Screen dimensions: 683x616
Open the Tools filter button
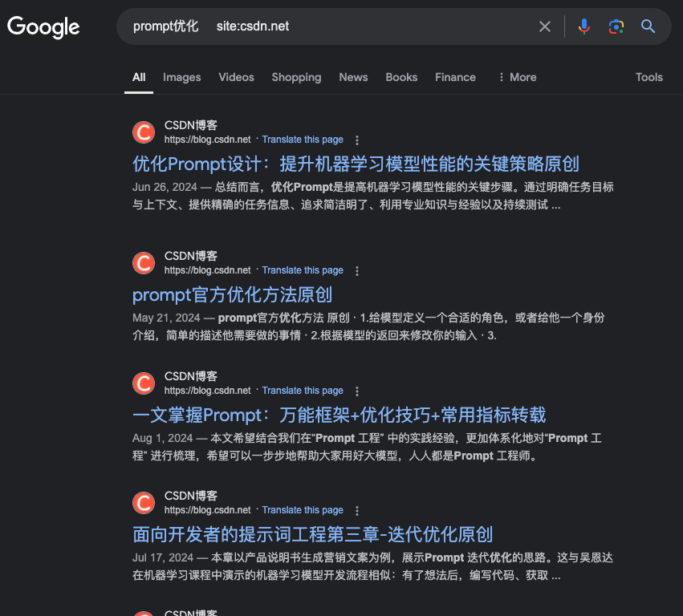click(x=648, y=77)
